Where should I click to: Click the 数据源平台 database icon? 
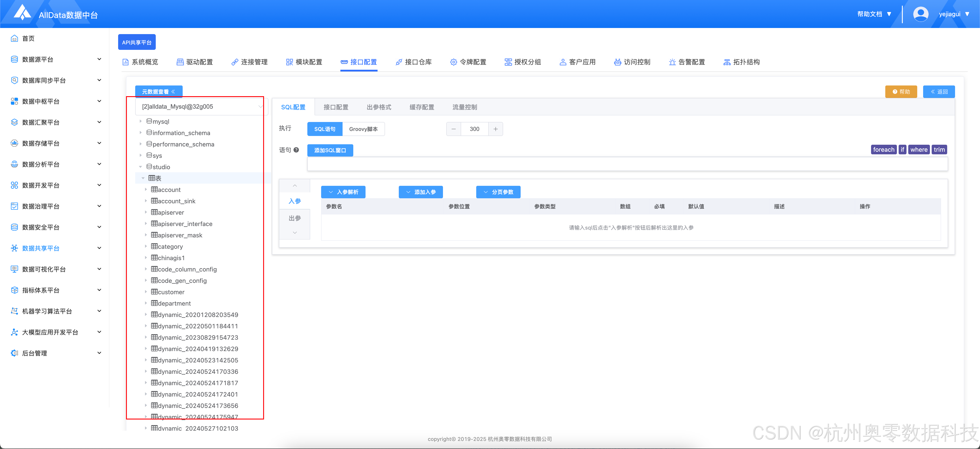[14, 59]
